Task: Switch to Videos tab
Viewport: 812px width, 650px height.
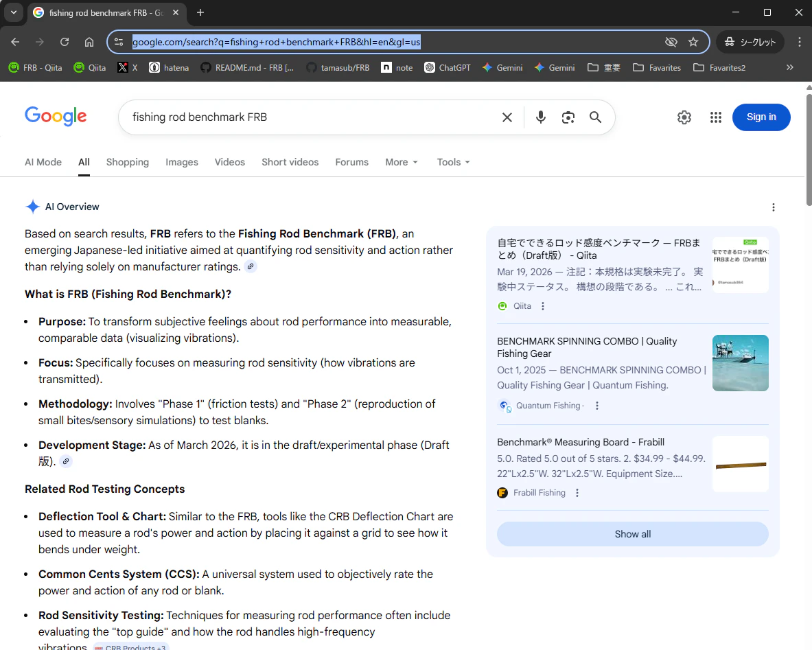Action: pos(230,162)
